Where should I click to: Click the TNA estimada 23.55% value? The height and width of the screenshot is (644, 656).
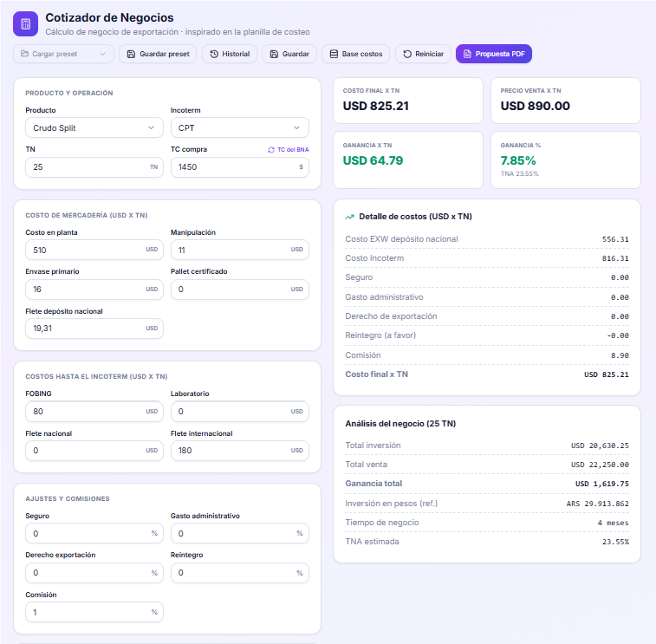click(x=615, y=542)
